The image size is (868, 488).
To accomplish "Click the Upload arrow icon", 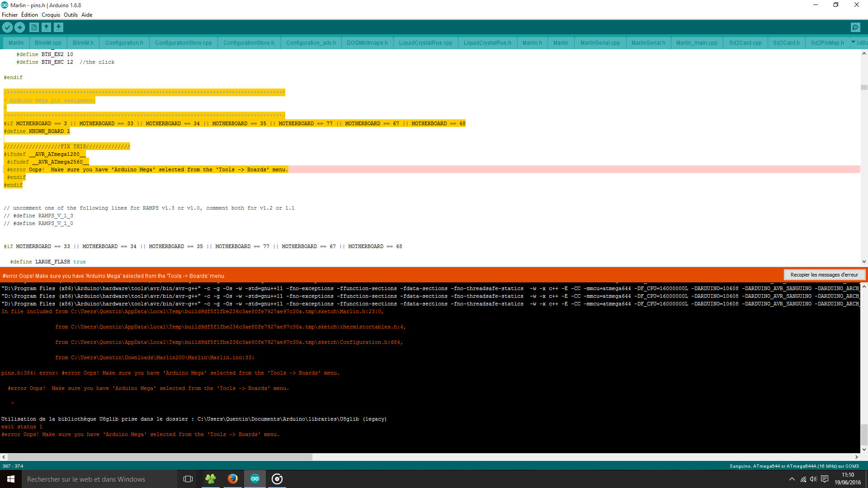I will [x=19, y=28].
